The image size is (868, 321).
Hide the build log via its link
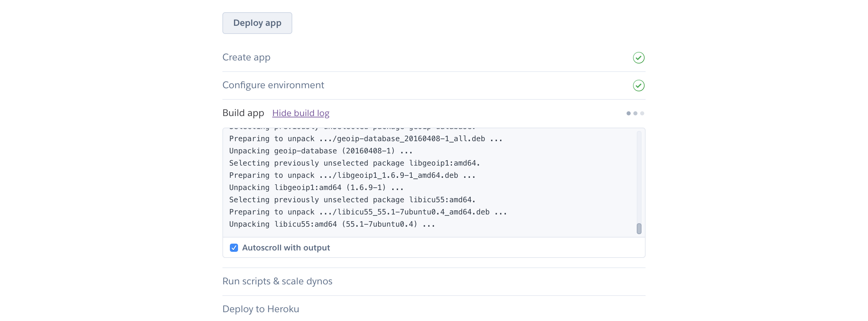(x=301, y=113)
